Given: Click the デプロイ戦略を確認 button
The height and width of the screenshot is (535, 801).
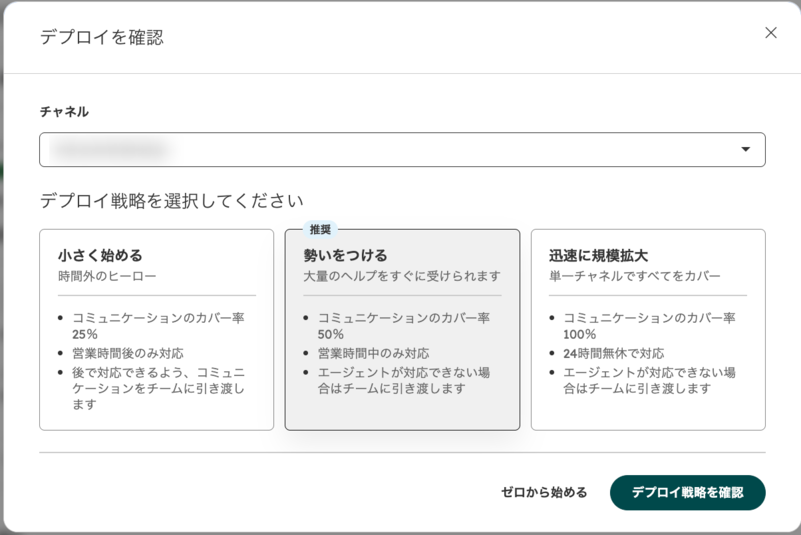Looking at the screenshot, I should 688,493.
